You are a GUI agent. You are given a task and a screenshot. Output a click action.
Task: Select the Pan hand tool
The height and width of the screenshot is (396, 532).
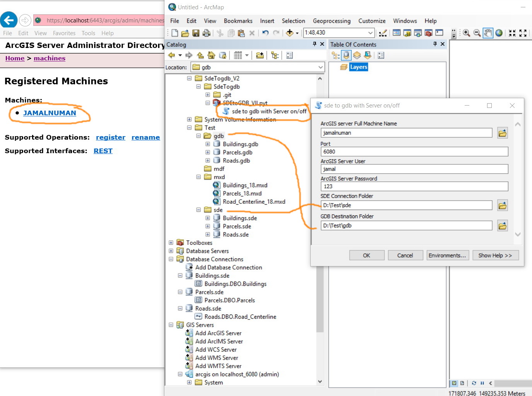click(x=488, y=33)
